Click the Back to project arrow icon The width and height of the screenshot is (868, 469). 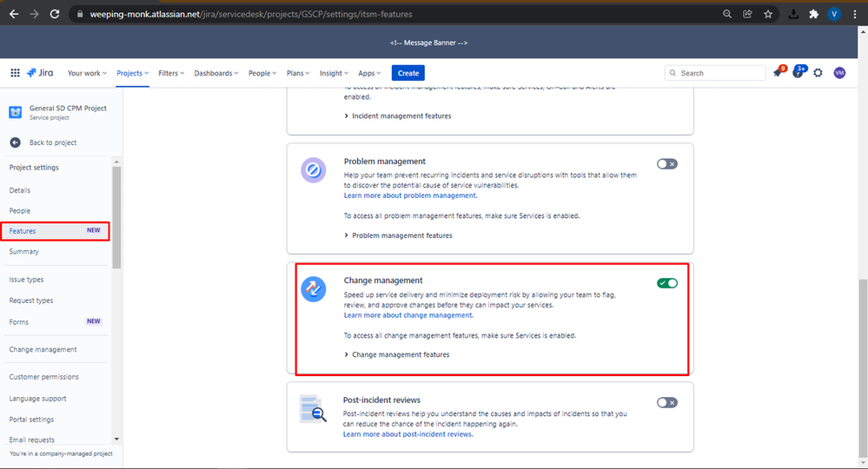15,142
